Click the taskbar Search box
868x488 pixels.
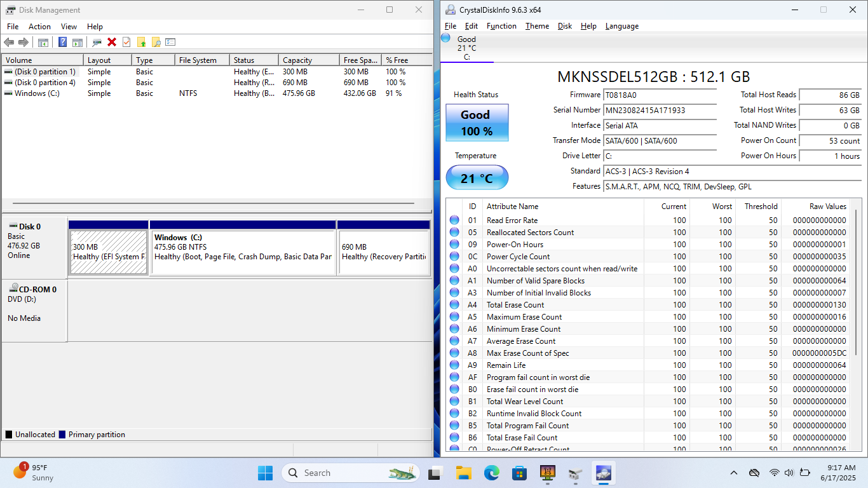coord(352,473)
